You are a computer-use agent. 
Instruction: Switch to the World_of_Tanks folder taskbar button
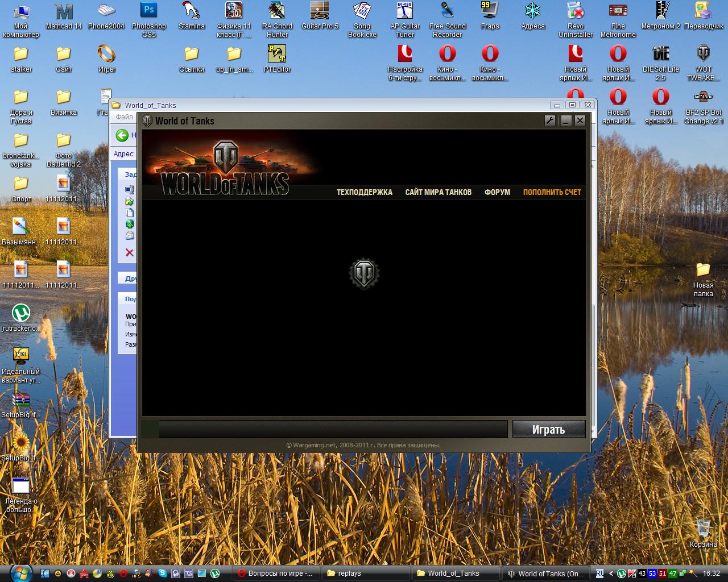456,573
